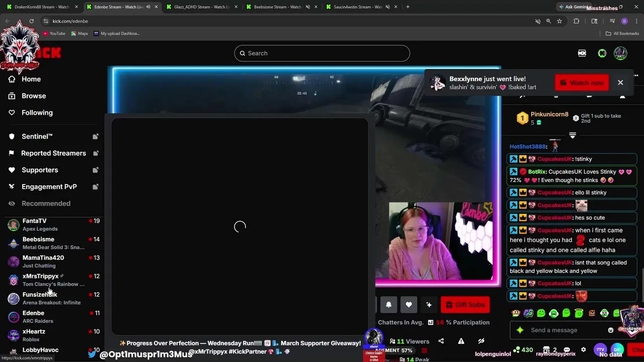644x362 pixels.
Task: Open the emoji picker in message box
Action: click(611, 330)
